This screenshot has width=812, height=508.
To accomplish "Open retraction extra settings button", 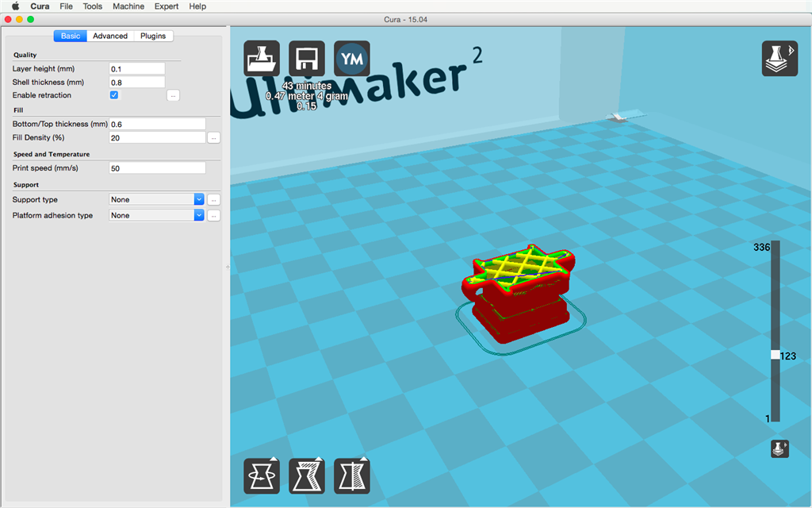I will pyautogui.click(x=173, y=95).
